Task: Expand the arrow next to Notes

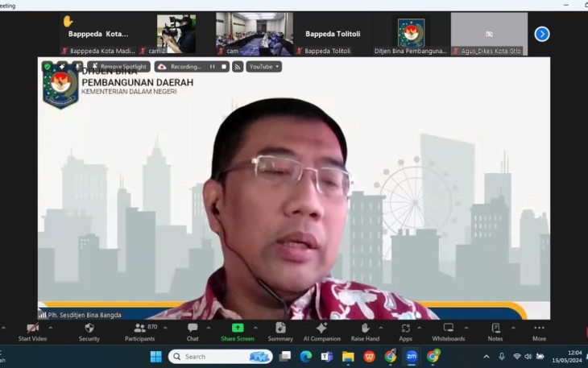Action: 513,328
